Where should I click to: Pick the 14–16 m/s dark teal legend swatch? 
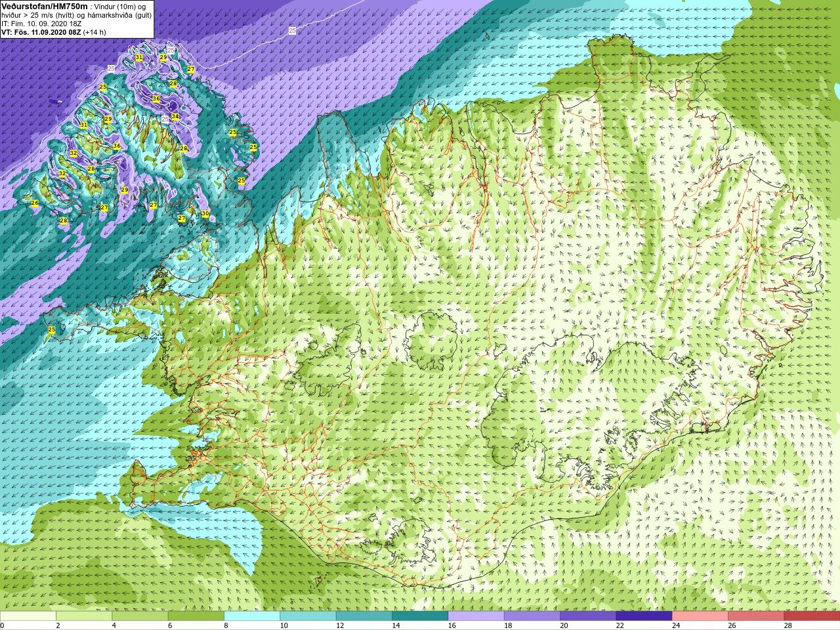(x=420, y=616)
